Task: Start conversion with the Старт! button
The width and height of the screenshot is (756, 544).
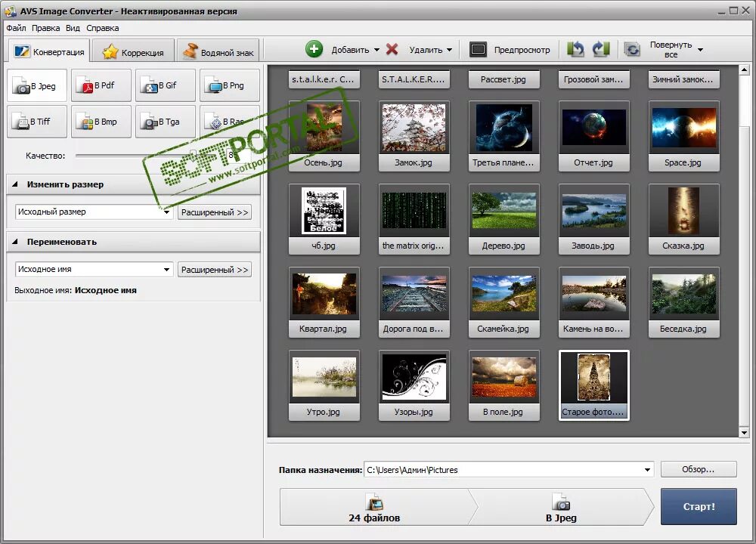Action: click(x=698, y=506)
